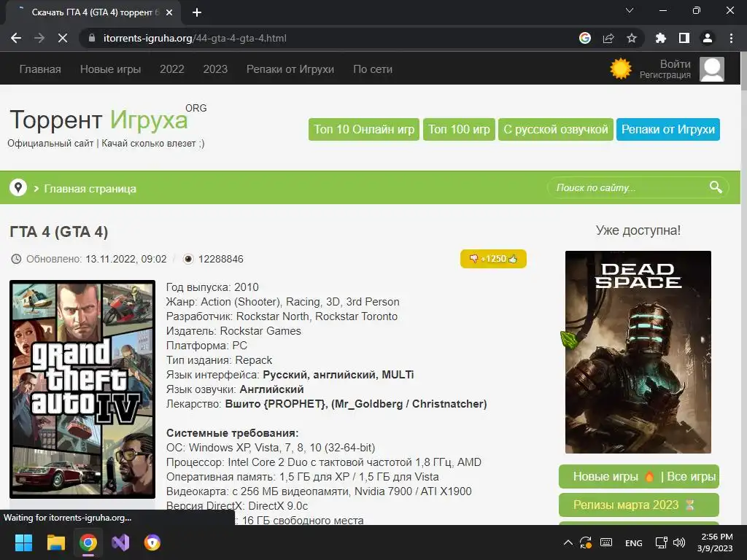Open Chrome profile avatar icon

click(x=708, y=38)
